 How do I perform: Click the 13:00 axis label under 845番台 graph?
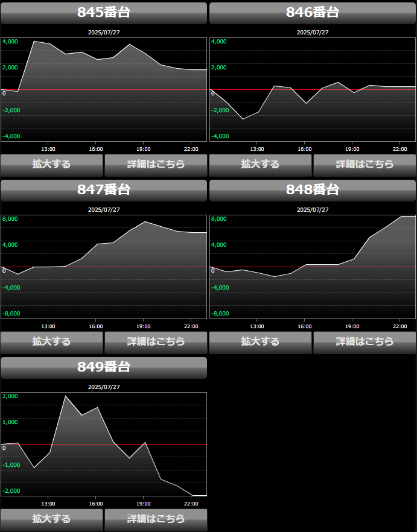(x=48, y=149)
